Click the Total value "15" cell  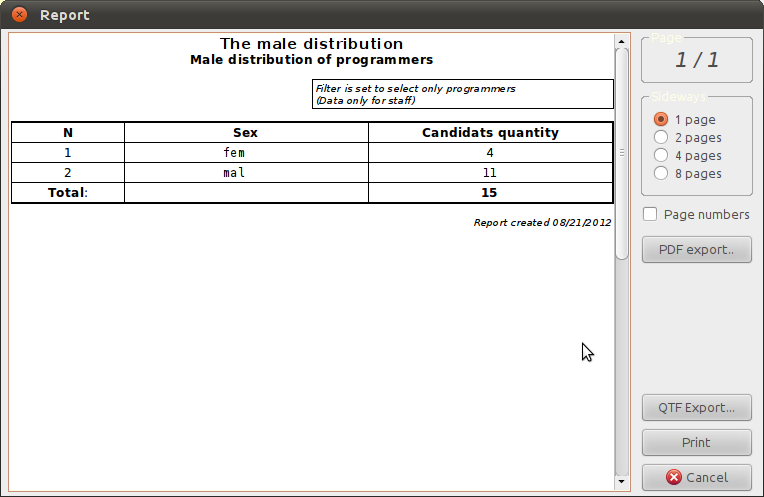[x=489, y=192]
